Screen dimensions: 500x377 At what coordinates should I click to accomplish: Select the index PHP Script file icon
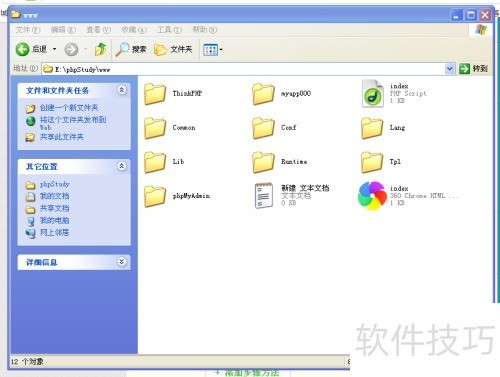coord(373,94)
